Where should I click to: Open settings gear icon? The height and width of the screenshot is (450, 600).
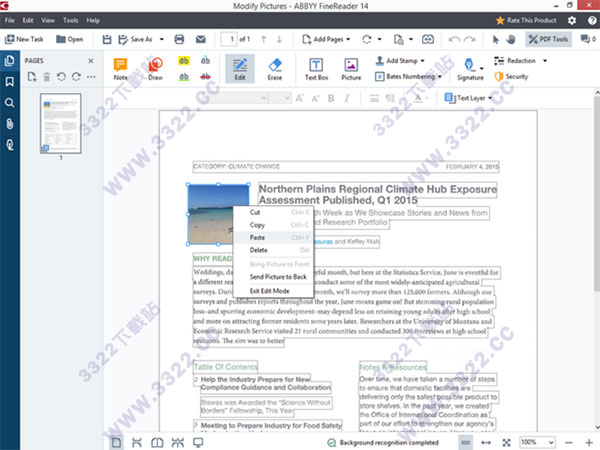tap(572, 20)
